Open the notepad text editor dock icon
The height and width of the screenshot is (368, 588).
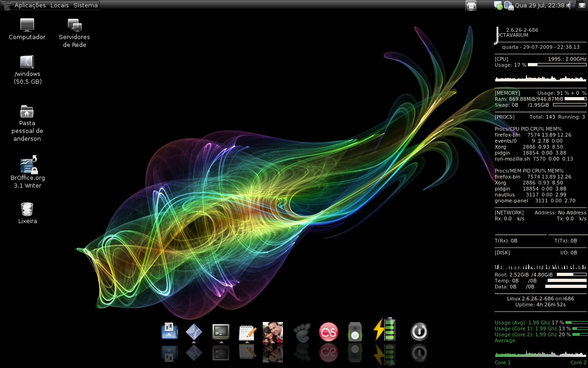tap(247, 332)
